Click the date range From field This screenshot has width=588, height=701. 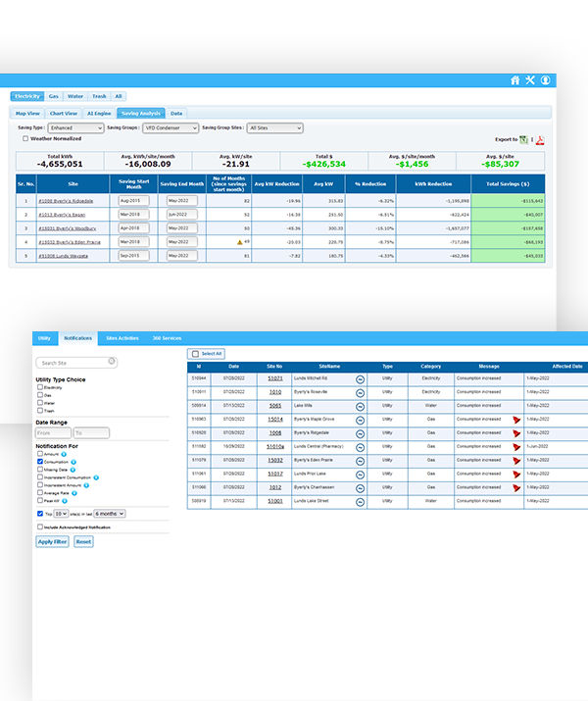(53, 432)
